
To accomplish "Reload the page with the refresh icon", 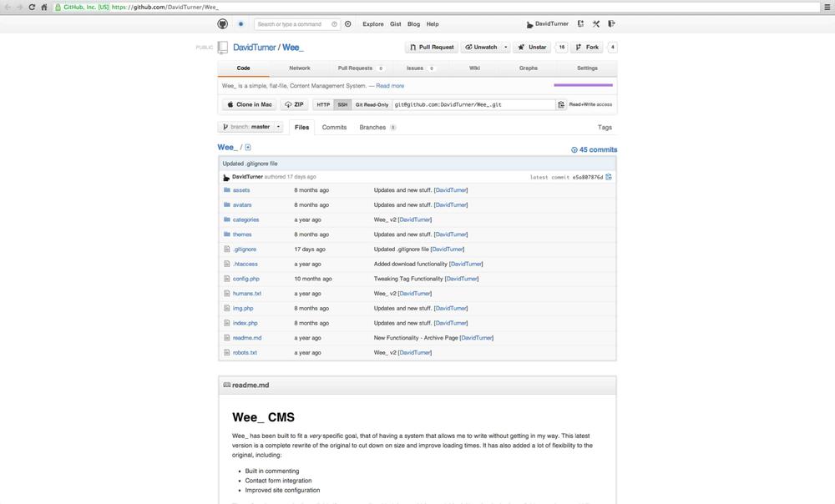I will pyautogui.click(x=32, y=8).
